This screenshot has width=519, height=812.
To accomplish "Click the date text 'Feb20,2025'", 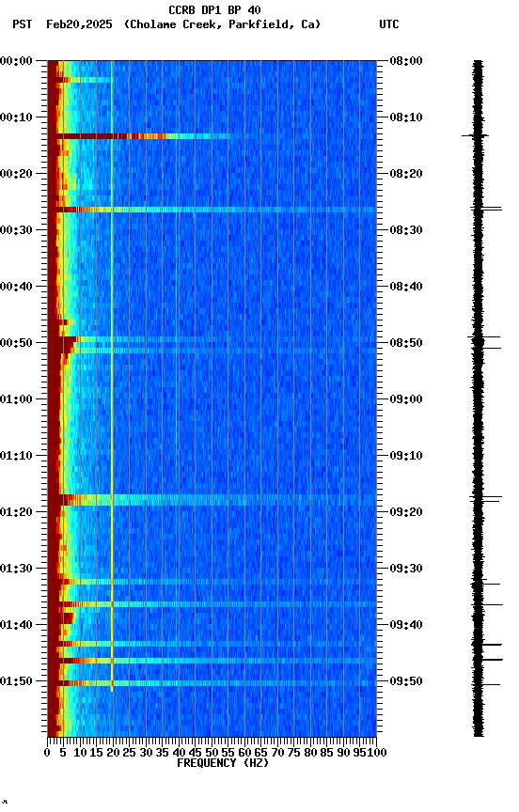I will tap(79, 24).
